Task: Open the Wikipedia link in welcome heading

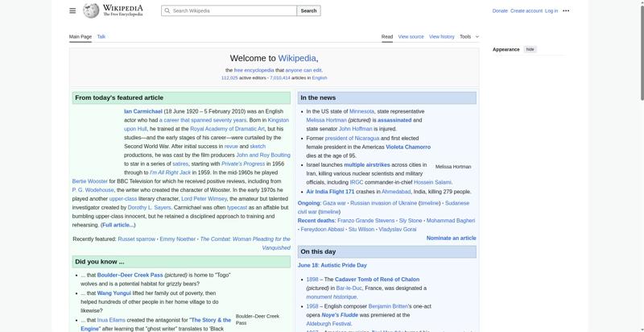Action: [x=297, y=58]
